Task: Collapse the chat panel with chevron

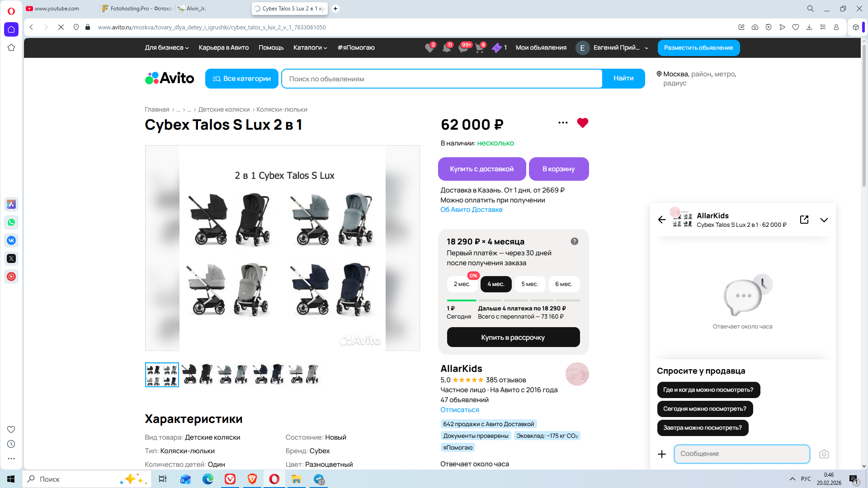Action: coord(824,220)
